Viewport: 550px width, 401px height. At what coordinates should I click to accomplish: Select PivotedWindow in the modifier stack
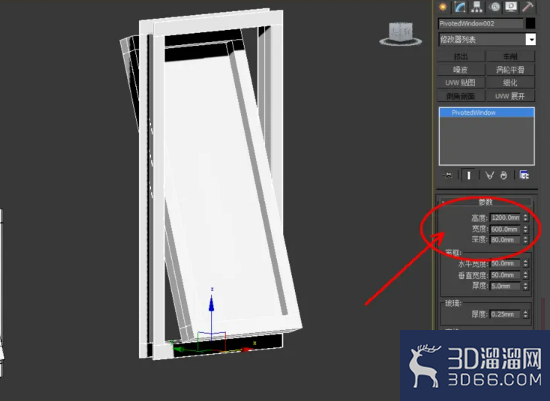click(x=487, y=113)
